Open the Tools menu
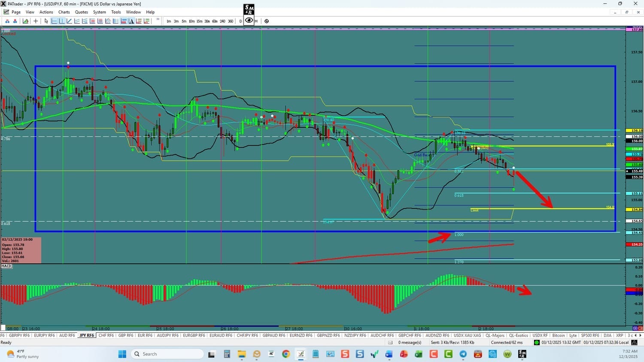The width and height of the screenshot is (644, 362). 116,12
